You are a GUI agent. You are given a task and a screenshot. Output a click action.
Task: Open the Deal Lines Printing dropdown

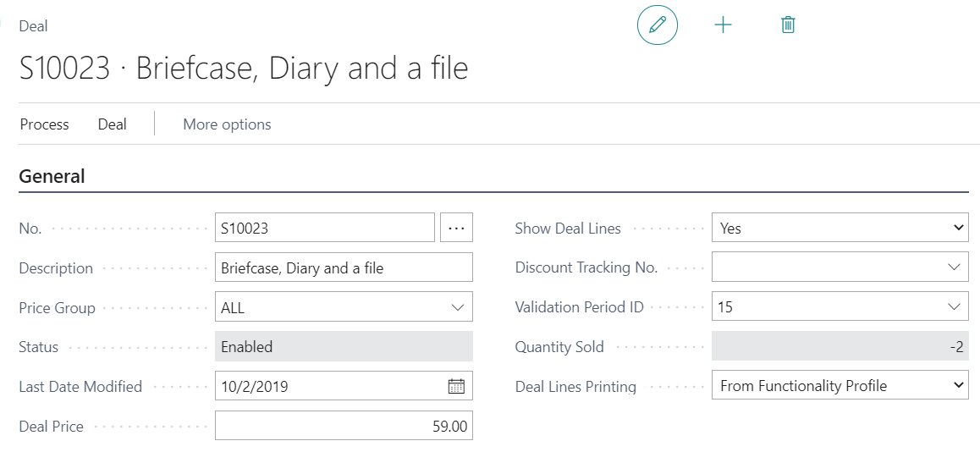coord(958,386)
